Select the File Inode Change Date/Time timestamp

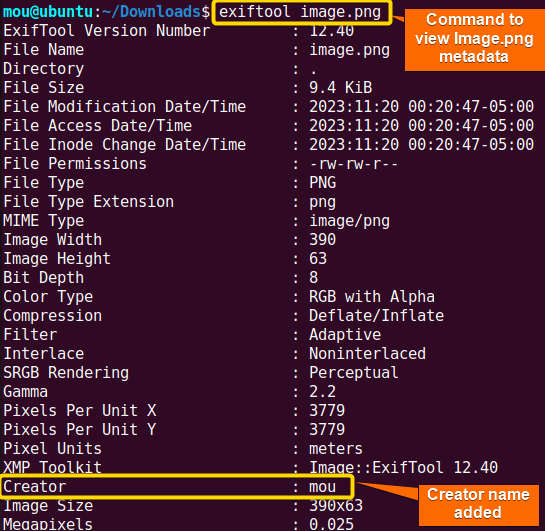[x=422, y=145]
